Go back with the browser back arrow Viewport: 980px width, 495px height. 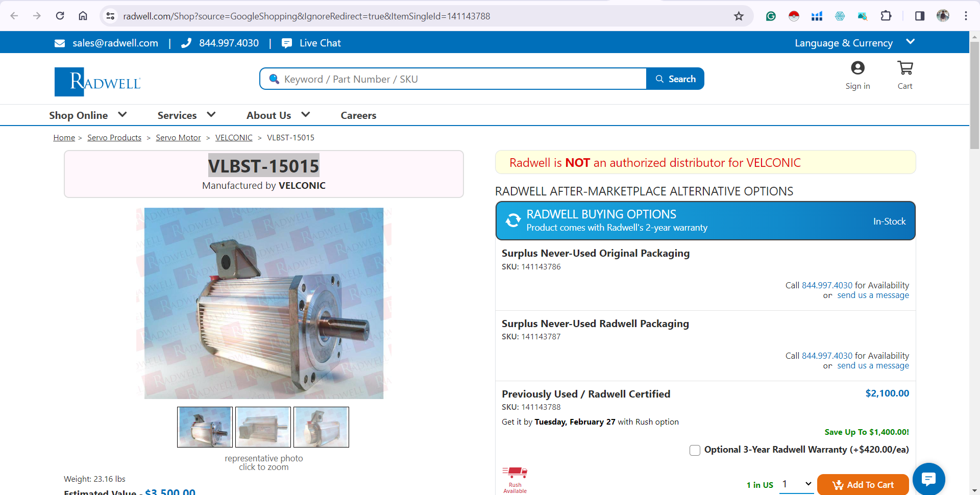click(x=14, y=16)
